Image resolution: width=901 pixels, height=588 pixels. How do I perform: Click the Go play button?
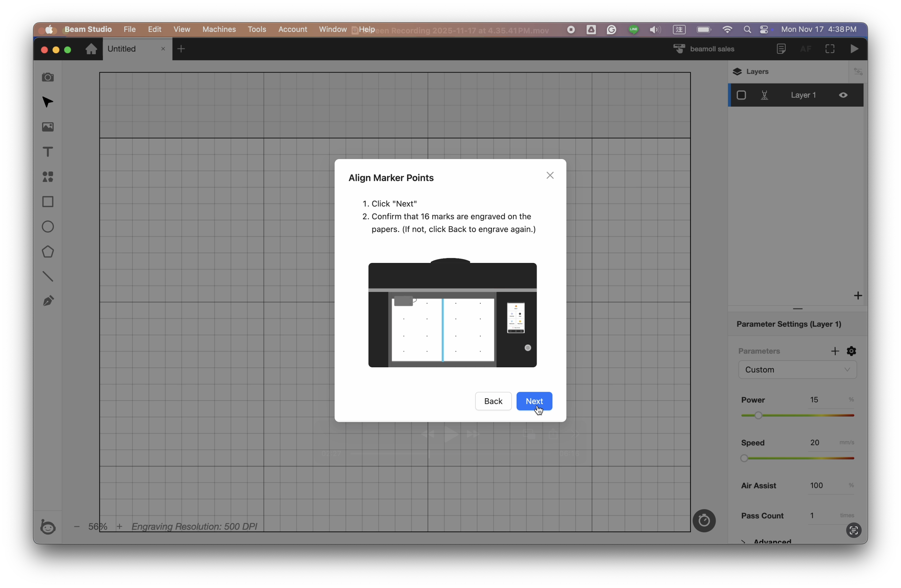[854, 49]
